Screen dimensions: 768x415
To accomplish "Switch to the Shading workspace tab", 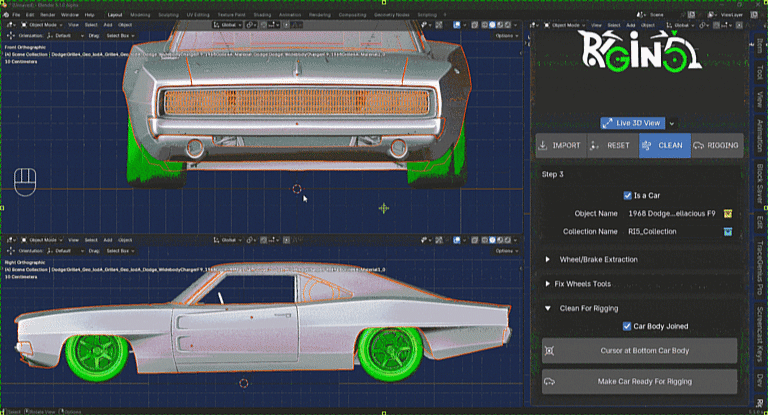I will (x=262, y=15).
